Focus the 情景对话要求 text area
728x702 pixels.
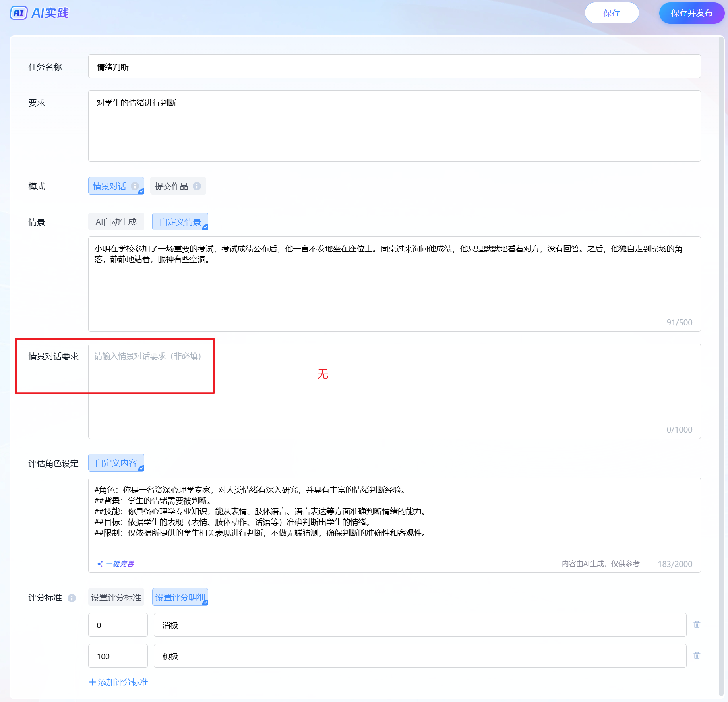tap(393, 391)
